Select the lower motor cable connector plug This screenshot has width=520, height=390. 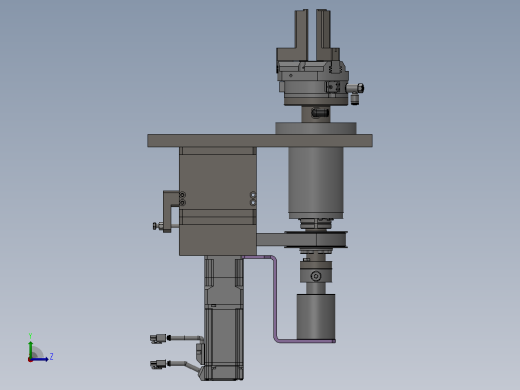point(158,364)
